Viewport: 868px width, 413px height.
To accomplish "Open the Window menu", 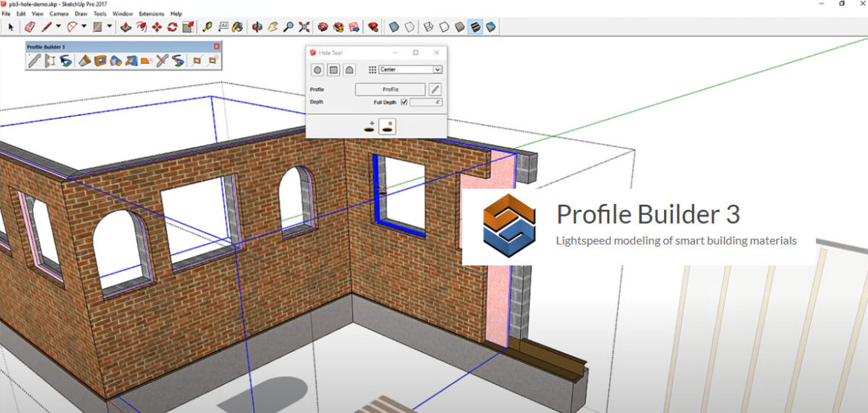I will point(122,13).
